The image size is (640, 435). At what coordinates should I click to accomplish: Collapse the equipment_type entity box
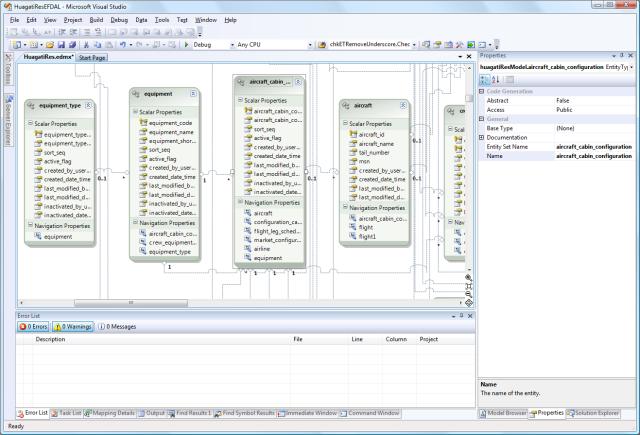click(x=88, y=105)
